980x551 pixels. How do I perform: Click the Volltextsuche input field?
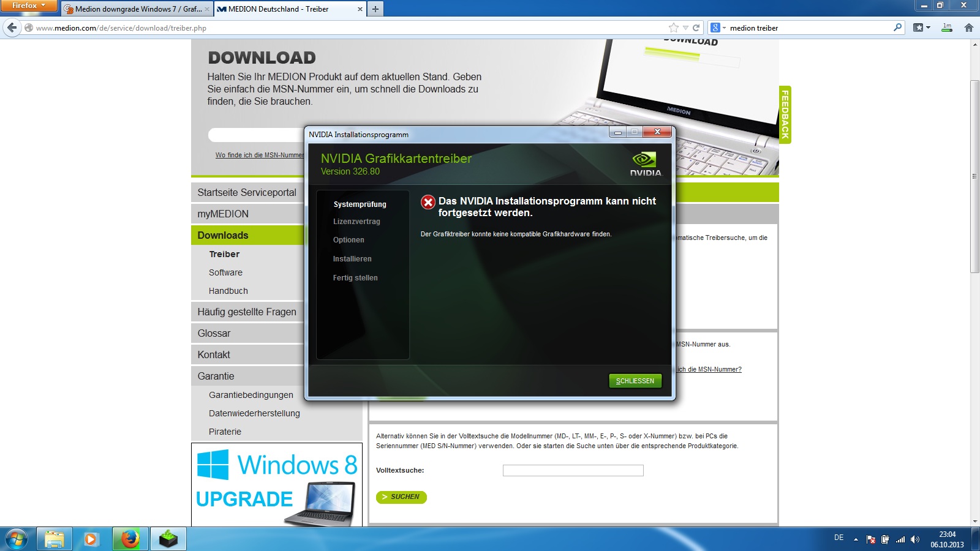pyautogui.click(x=573, y=470)
